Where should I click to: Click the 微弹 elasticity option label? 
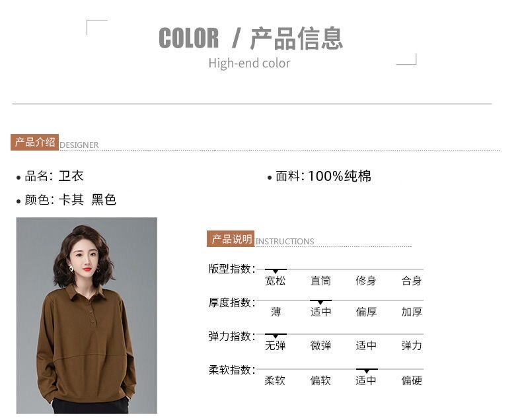320,345
